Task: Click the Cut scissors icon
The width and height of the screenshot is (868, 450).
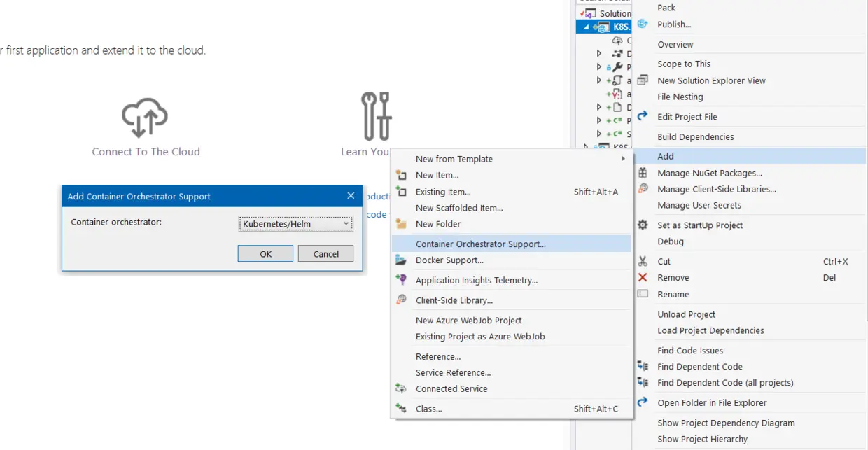Action: point(643,261)
